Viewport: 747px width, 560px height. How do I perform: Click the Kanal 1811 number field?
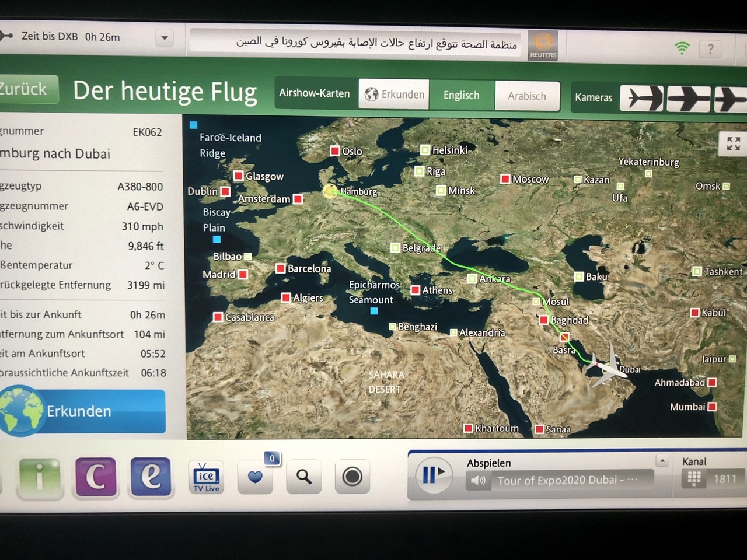[x=725, y=479]
